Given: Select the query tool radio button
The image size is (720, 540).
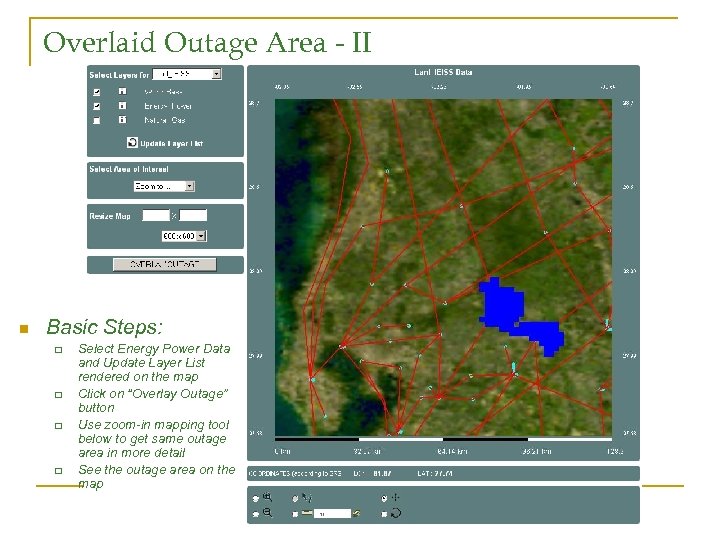Looking at the screenshot, I should point(295,499).
